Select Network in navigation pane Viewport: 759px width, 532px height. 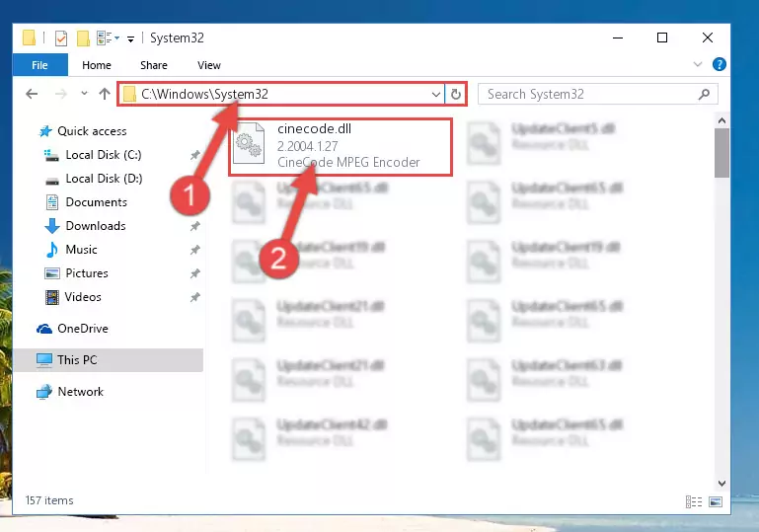tap(80, 392)
